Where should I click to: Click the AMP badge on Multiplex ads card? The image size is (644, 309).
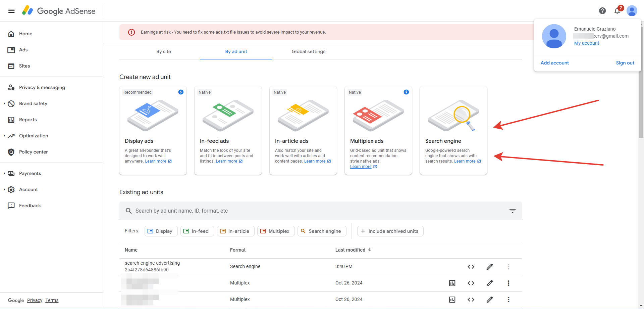pos(406,92)
